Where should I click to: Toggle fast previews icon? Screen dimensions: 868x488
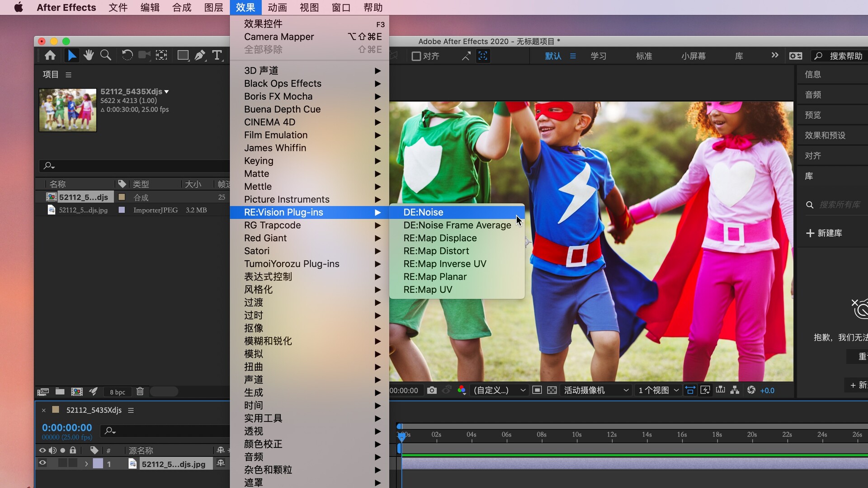705,390
